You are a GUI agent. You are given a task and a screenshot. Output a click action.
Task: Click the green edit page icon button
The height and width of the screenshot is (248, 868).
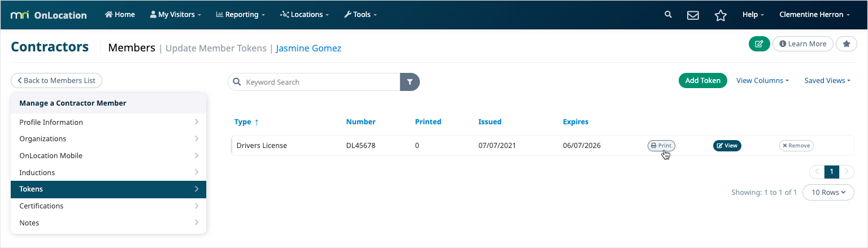(x=759, y=43)
